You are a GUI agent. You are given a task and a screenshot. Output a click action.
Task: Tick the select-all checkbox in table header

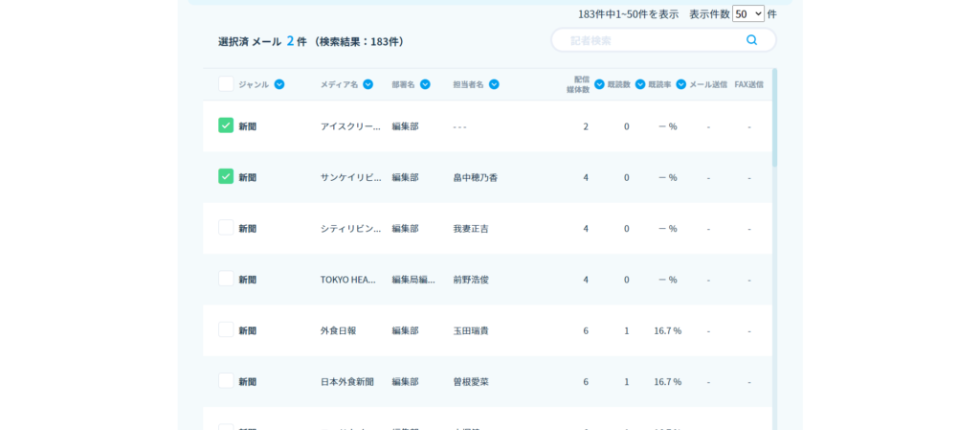pos(226,84)
